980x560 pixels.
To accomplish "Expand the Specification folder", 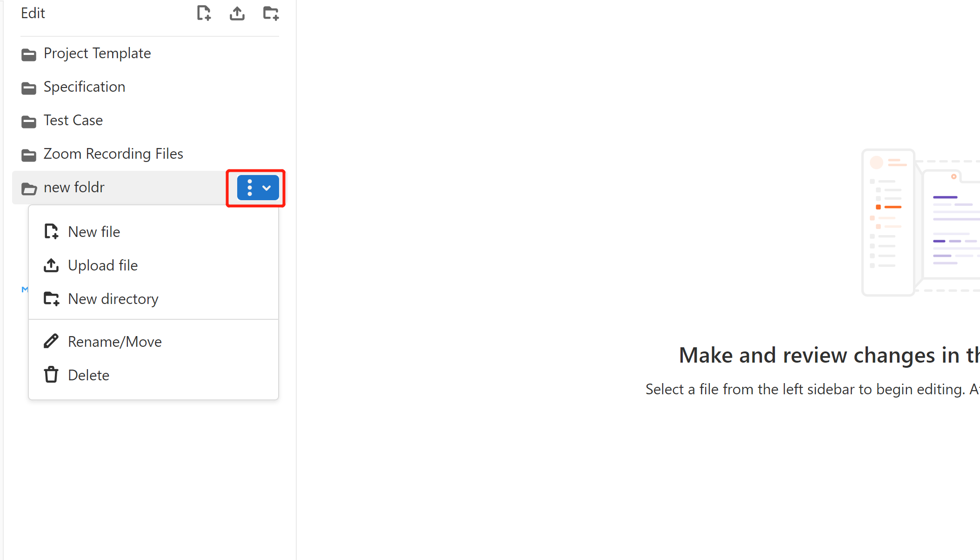I will 84,86.
